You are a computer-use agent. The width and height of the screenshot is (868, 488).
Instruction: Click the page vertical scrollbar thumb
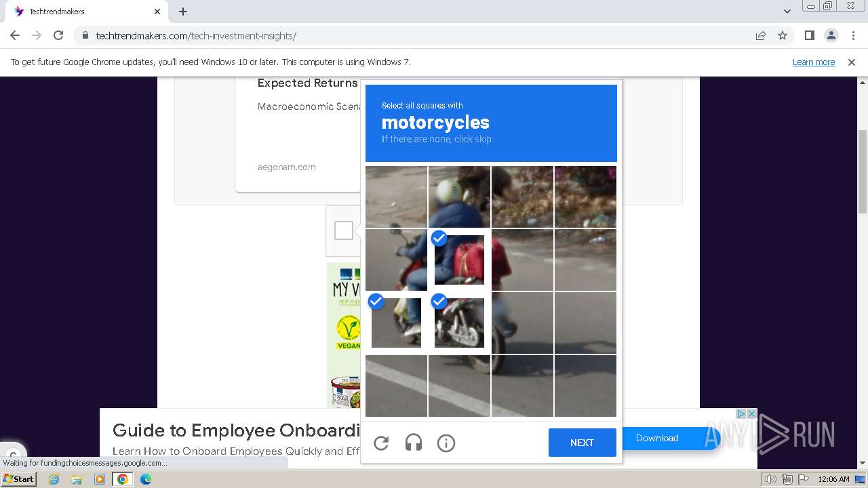(863, 171)
